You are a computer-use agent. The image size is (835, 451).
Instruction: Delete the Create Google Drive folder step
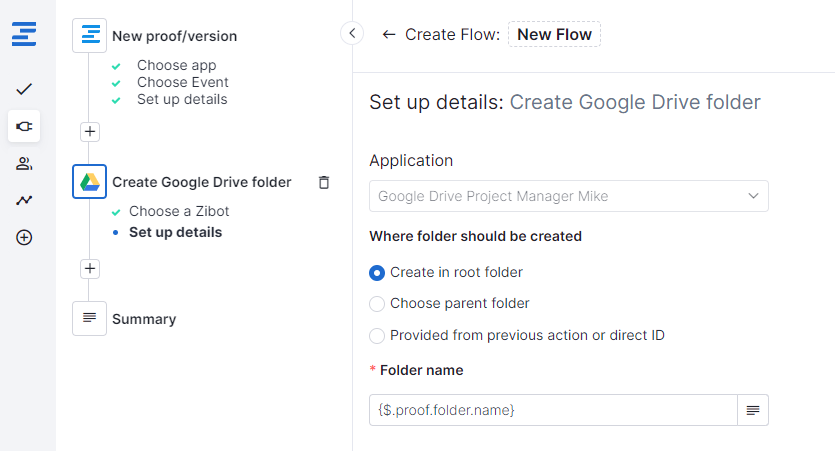tap(323, 182)
